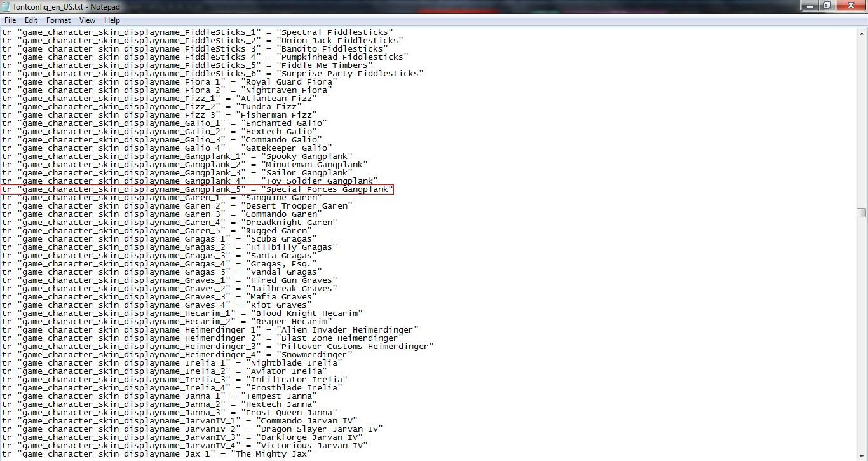Viewport: 868px width, 461px height.
Task: Click the line "Frostblade Irelia"
Action: click(x=172, y=387)
